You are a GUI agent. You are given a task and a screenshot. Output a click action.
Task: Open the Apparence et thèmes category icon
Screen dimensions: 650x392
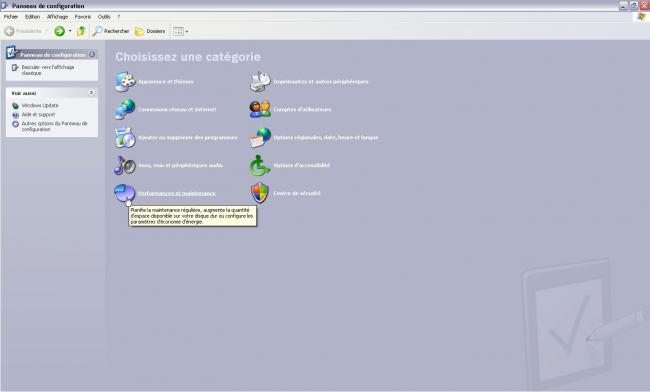pos(125,82)
